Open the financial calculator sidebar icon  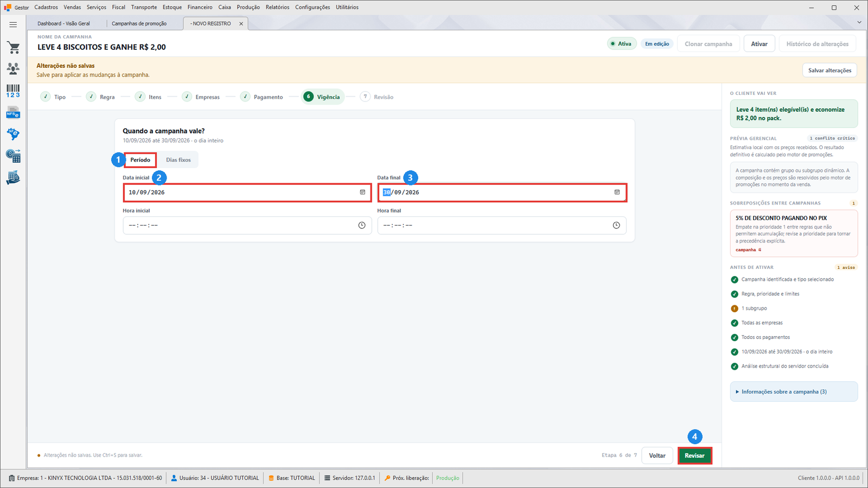(13, 156)
